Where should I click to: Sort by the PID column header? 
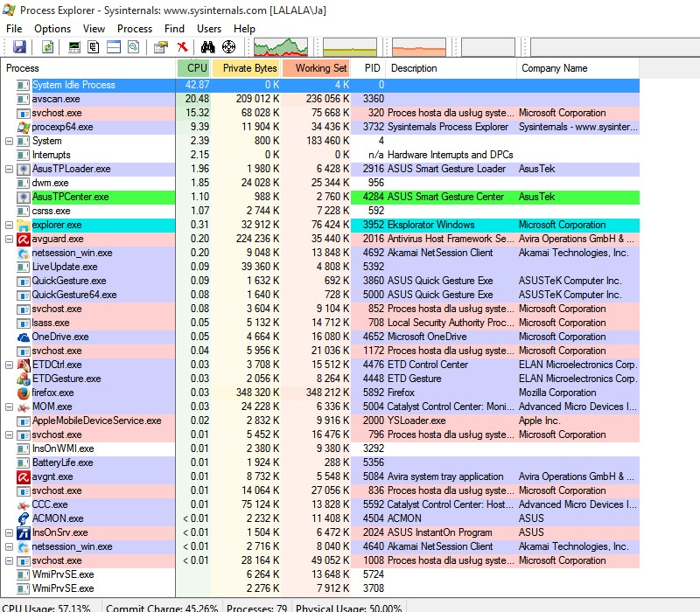[368, 68]
